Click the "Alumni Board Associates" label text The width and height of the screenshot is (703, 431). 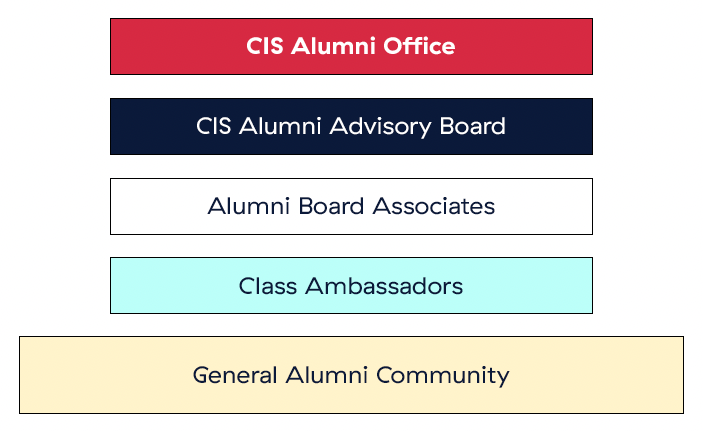[x=351, y=206]
